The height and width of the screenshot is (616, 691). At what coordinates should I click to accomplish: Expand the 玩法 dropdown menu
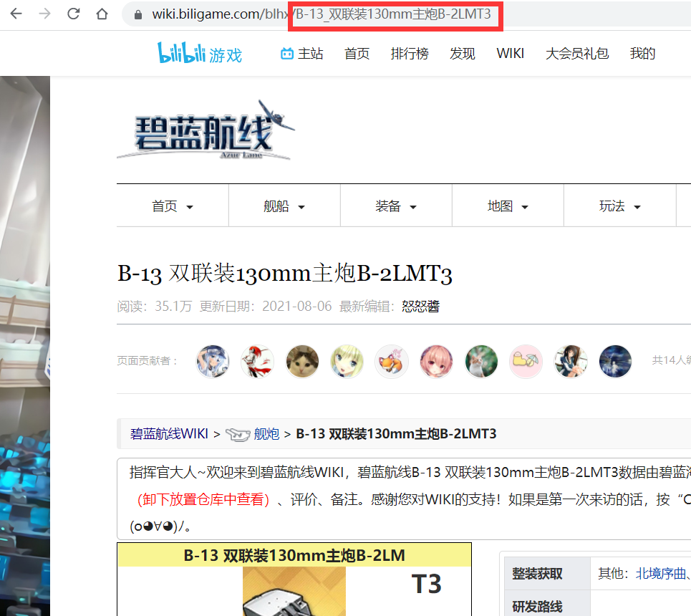coord(620,206)
